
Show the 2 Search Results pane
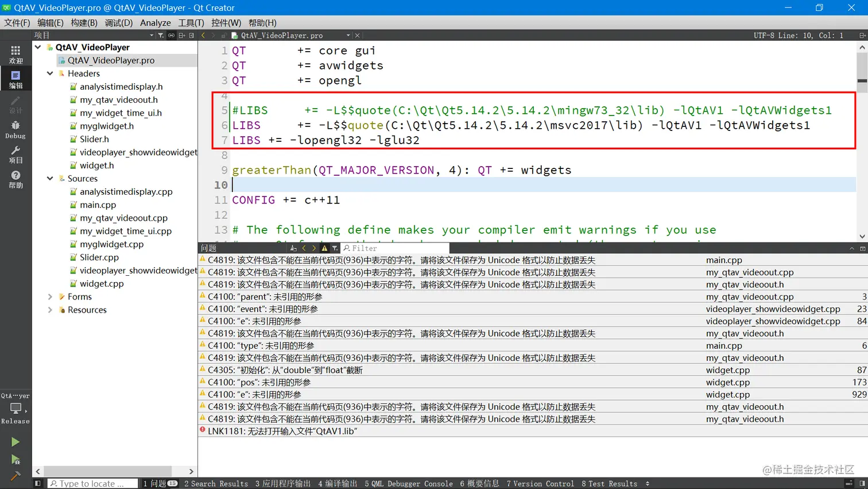pos(216,484)
